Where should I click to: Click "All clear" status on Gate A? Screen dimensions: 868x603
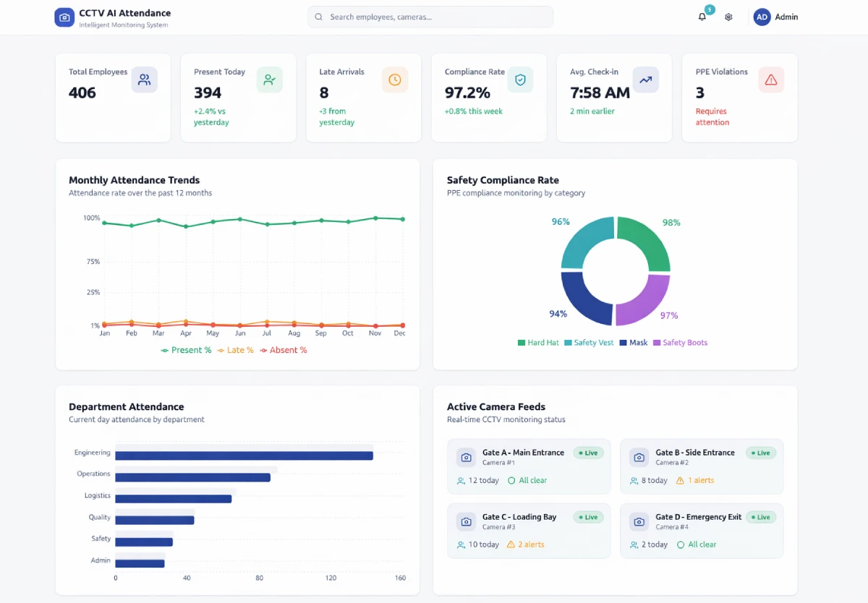pos(533,480)
